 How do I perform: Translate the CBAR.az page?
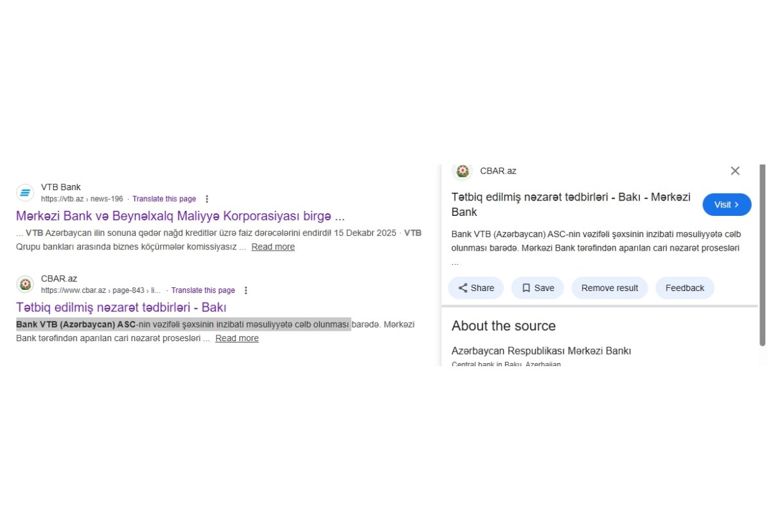[203, 290]
